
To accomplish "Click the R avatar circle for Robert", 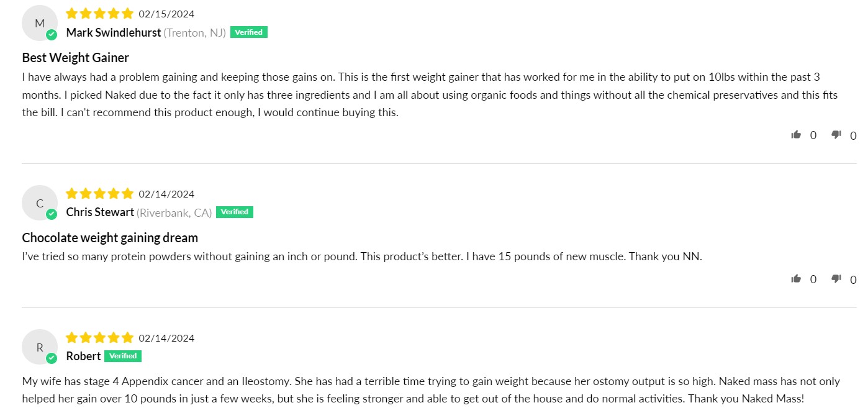I will click(39, 347).
